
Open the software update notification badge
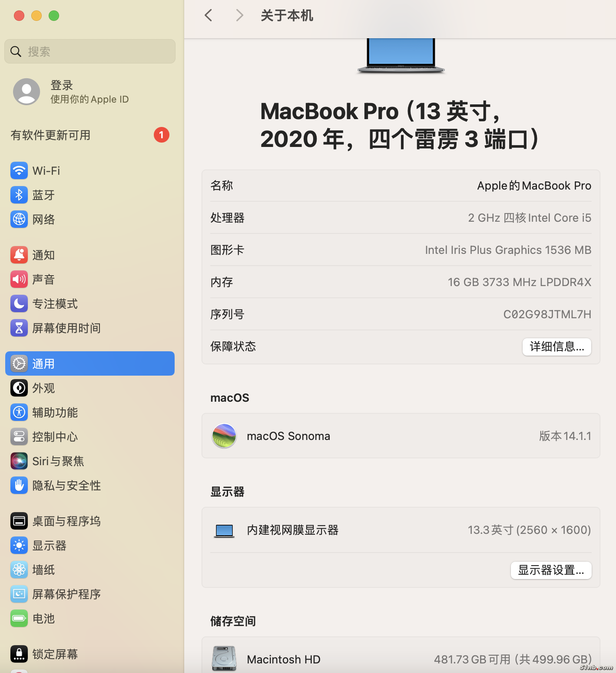(x=161, y=135)
